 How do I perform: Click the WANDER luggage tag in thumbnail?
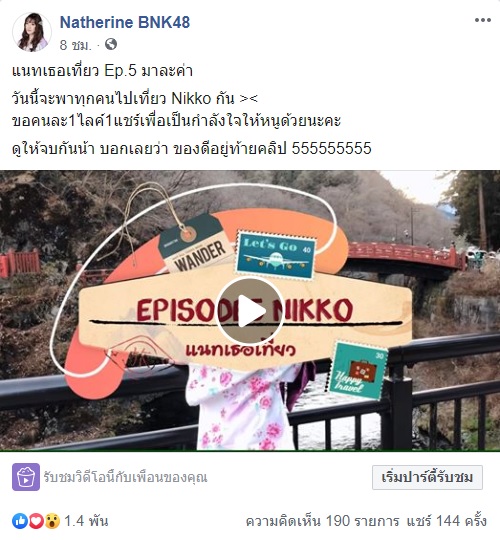coord(197,246)
